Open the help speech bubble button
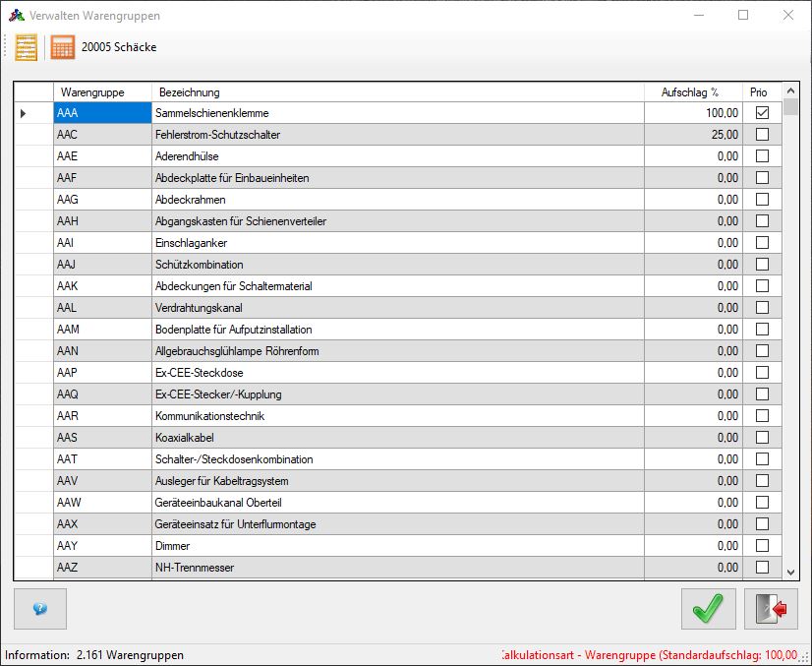 tap(40, 609)
